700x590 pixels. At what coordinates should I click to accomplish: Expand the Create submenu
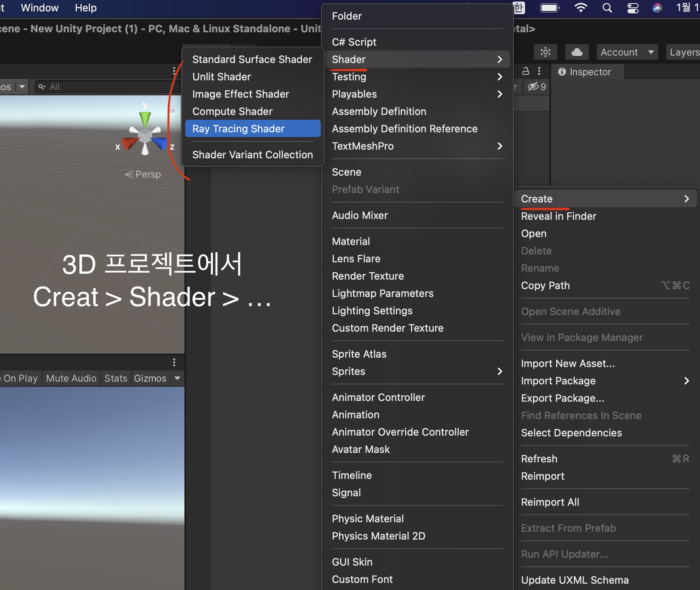(605, 199)
